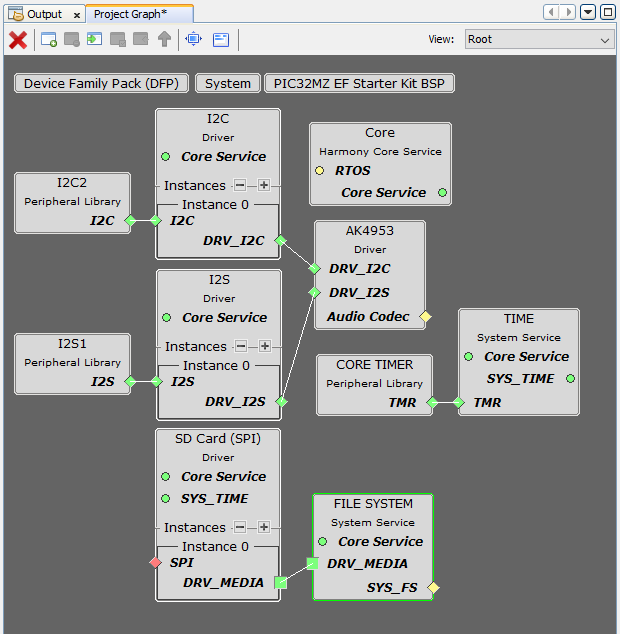Viewport: 620px width, 634px height.
Task: Click the red X delete component icon
Action: 18,40
